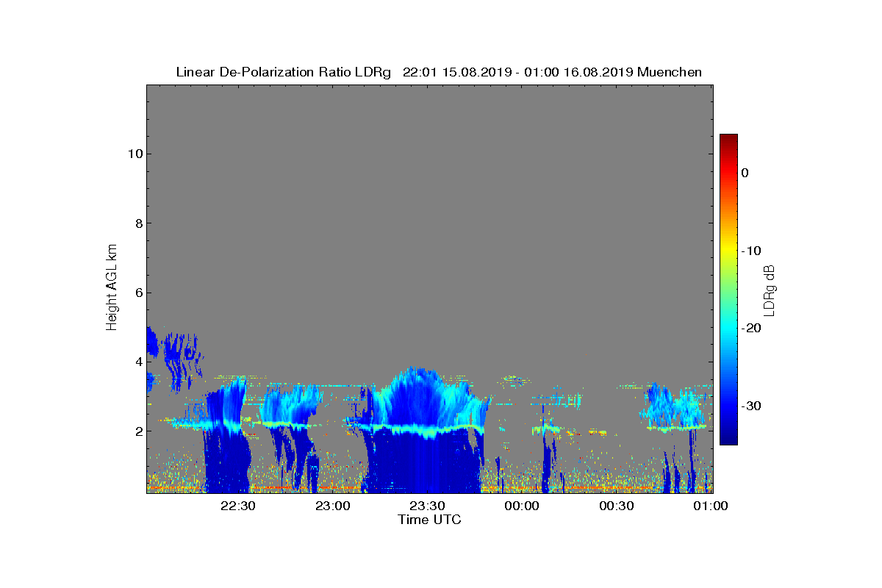Image resolution: width=882 pixels, height=588 pixels.
Task: Click the height tick label 2
Action: pyautogui.click(x=137, y=431)
